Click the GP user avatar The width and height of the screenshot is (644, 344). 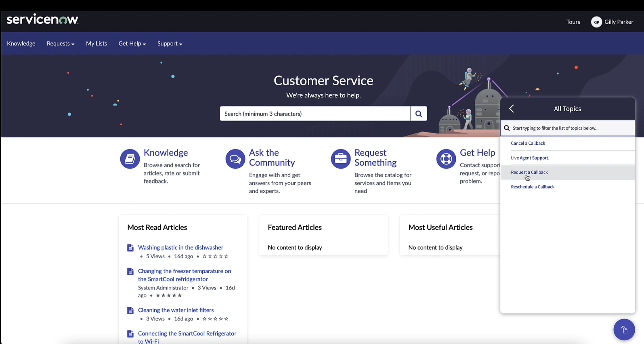pos(596,22)
